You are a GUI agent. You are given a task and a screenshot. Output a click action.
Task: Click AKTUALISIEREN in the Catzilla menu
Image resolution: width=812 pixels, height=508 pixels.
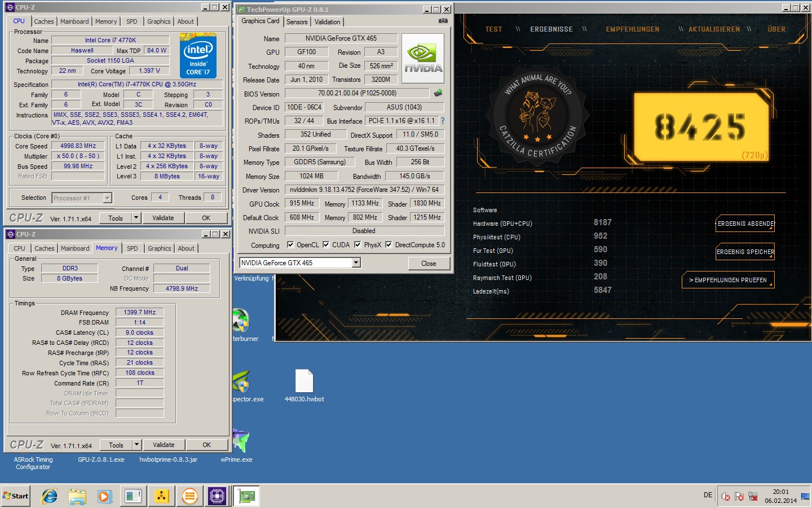(714, 29)
